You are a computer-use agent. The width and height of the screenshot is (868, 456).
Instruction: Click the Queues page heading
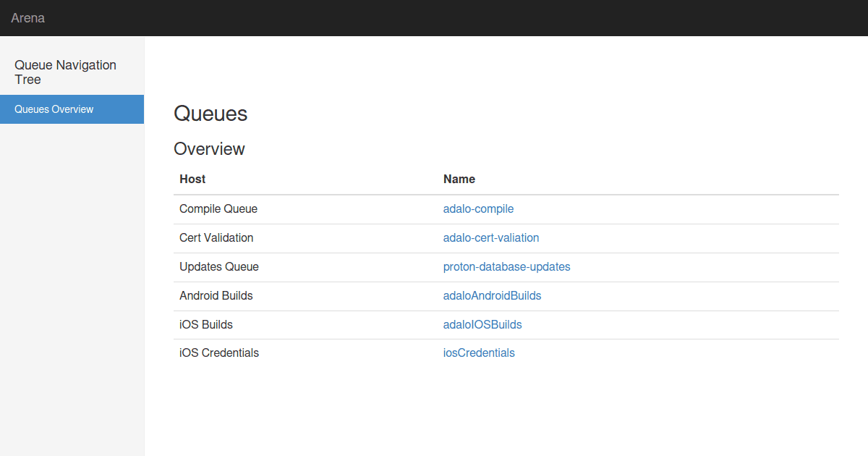(210, 114)
